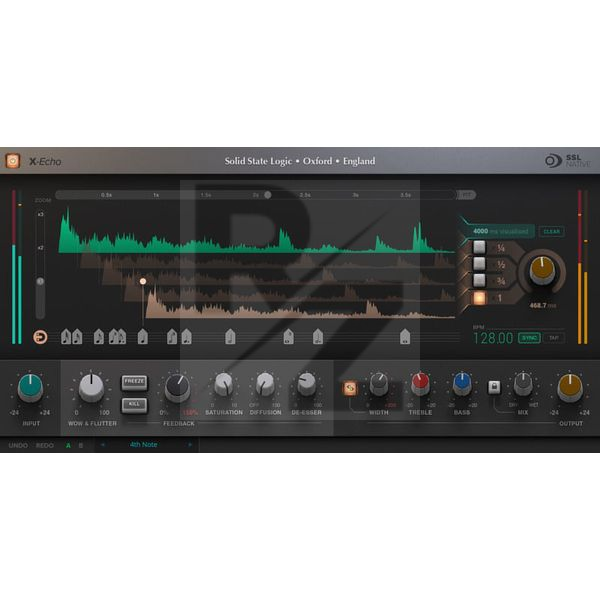Enable the 1/4 delay tap button
This screenshot has width=600, height=600.
click(x=479, y=247)
